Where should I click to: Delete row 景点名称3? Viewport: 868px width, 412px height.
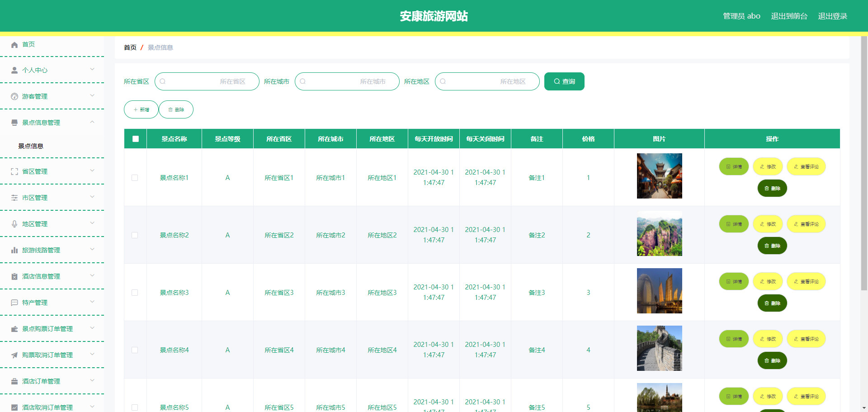(x=772, y=303)
